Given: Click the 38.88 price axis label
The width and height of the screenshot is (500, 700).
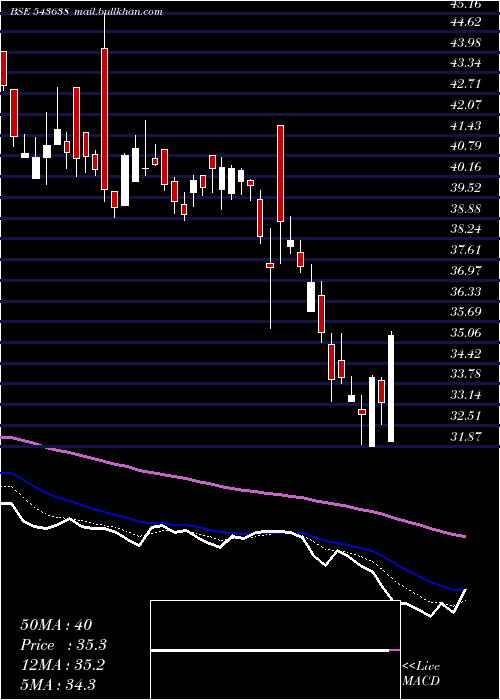Looking at the screenshot, I should click(x=466, y=208).
